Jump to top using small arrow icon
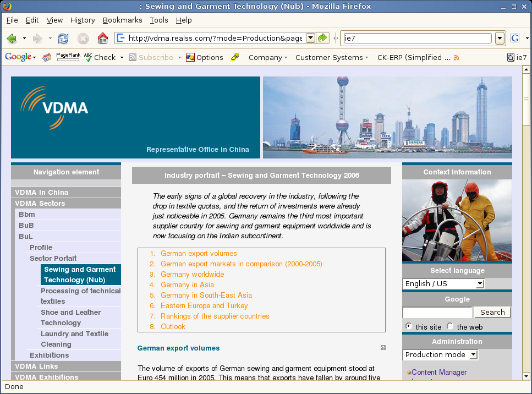 pyautogui.click(x=383, y=348)
